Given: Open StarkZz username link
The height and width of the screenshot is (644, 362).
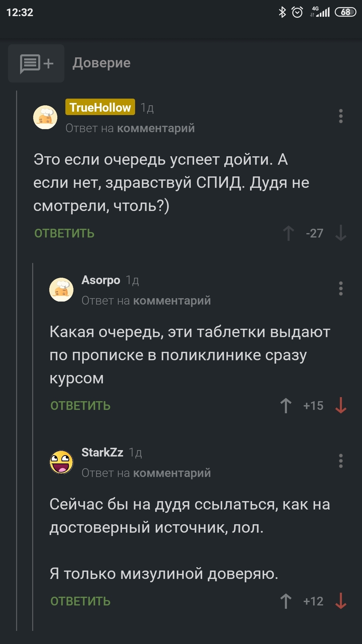Looking at the screenshot, I should pos(102,452).
